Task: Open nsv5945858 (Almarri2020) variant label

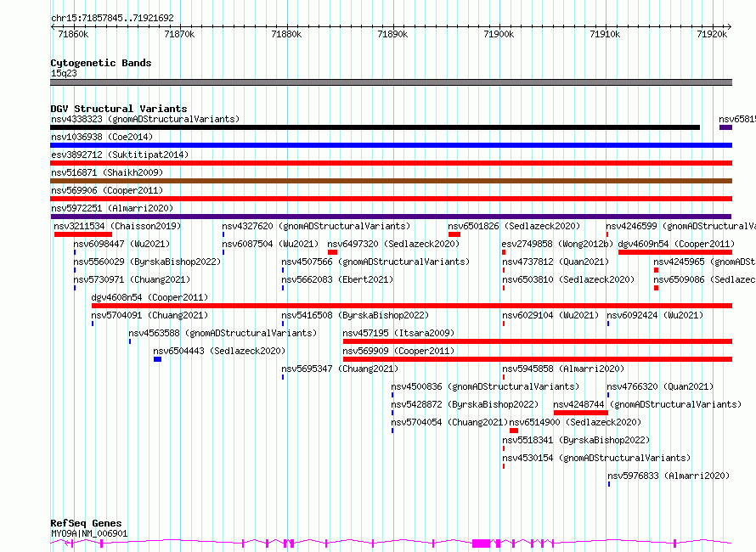Action: coord(563,369)
